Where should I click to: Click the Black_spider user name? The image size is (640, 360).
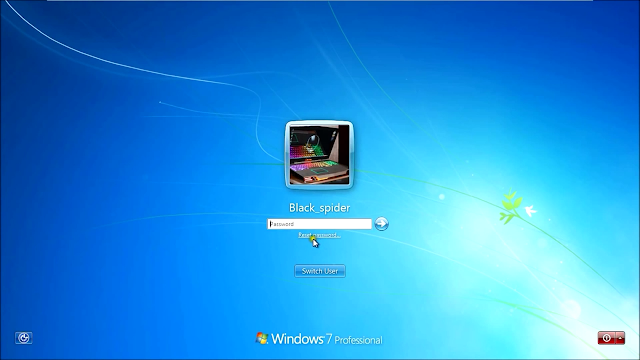(320, 208)
